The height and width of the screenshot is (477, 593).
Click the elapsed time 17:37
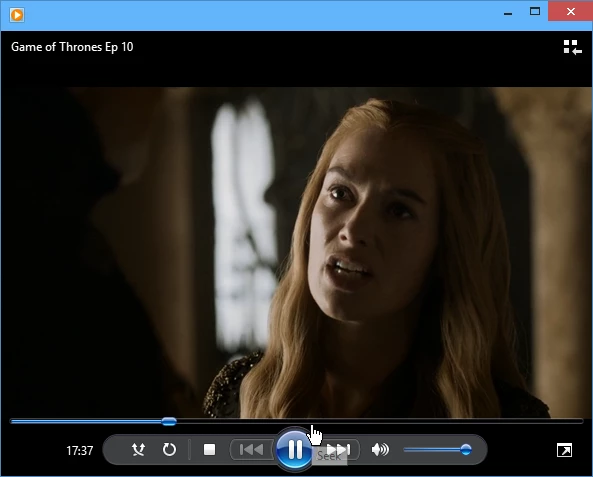(x=80, y=451)
